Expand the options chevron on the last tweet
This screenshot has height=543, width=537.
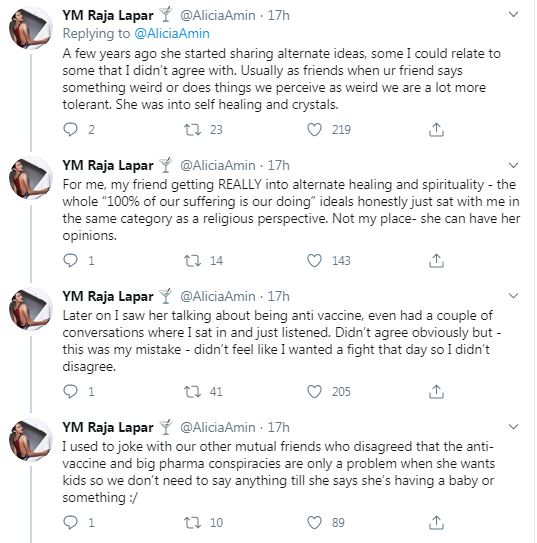point(513,427)
